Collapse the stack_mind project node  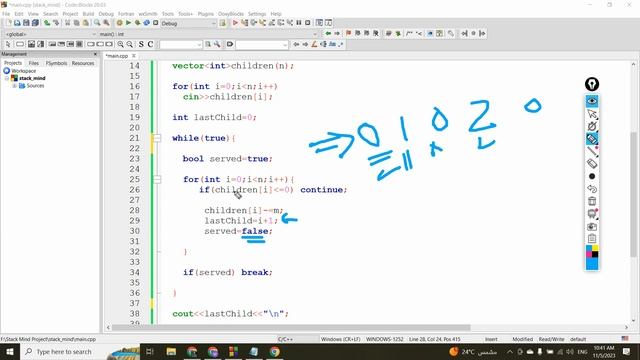[7, 78]
